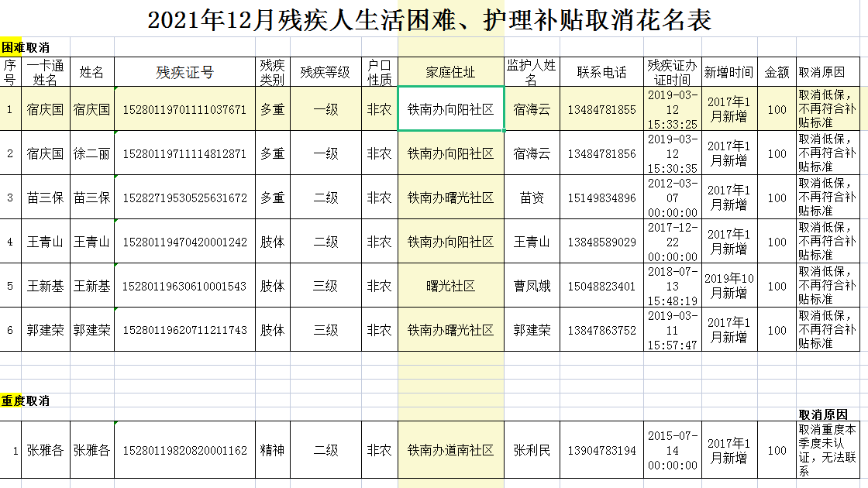
Task: Click the bold 取消原因 label above the 重度 table
Action: point(823,414)
